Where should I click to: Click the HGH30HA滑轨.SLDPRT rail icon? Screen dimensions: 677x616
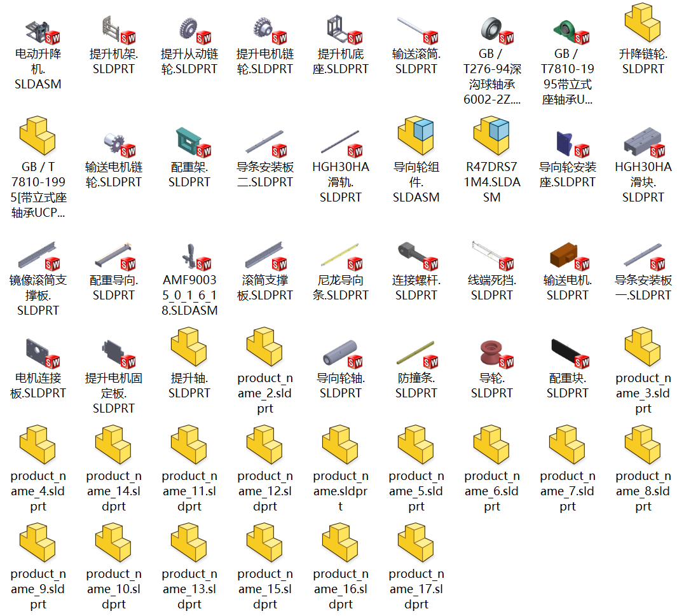[x=341, y=143]
